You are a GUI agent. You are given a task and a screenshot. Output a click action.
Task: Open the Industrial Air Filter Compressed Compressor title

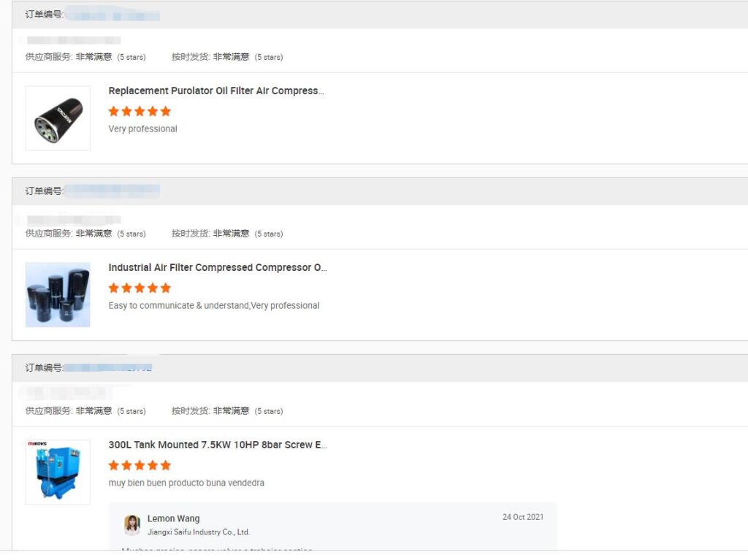[x=217, y=268]
